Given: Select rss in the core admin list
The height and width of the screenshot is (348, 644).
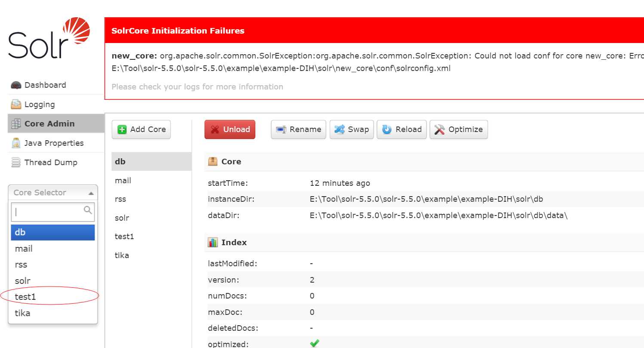Looking at the screenshot, I should coord(152,199).
